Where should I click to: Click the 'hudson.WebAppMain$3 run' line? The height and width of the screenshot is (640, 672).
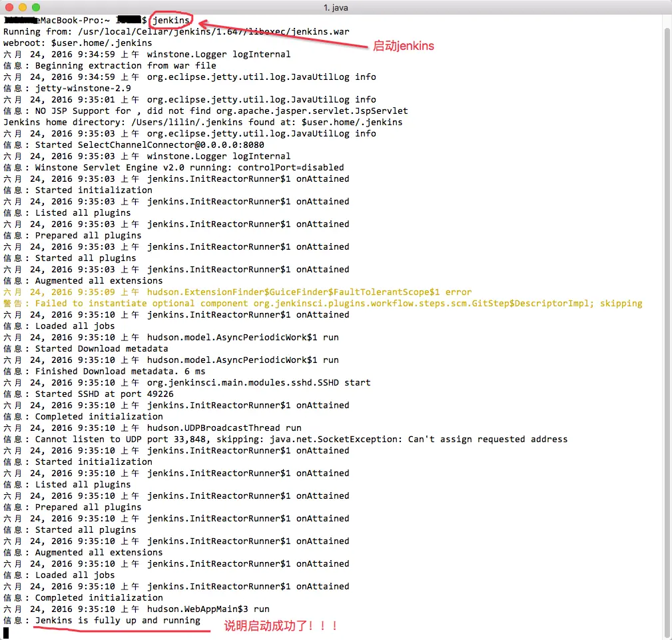tap(137, 609)
